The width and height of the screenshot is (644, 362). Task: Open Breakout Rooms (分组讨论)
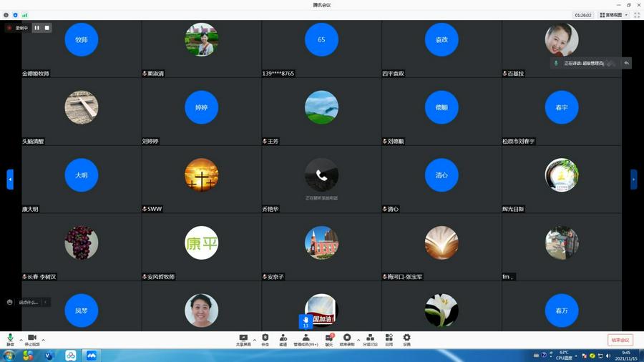[369, 339]
